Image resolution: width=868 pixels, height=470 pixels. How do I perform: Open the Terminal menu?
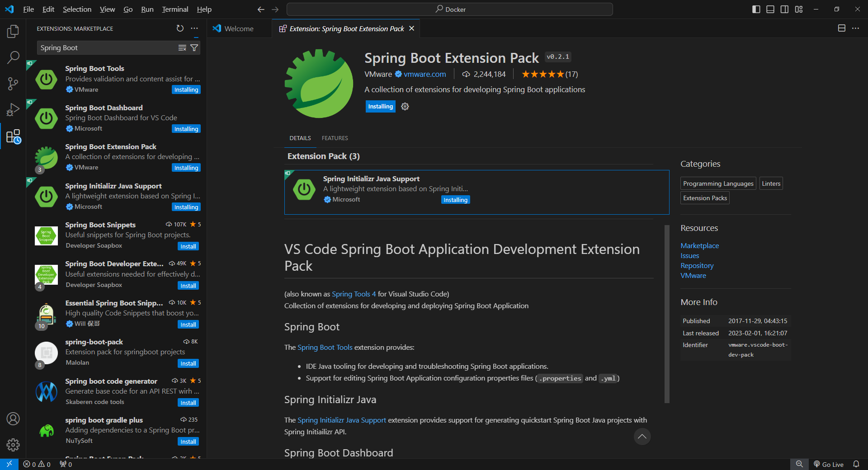click(x=175, y=9)
